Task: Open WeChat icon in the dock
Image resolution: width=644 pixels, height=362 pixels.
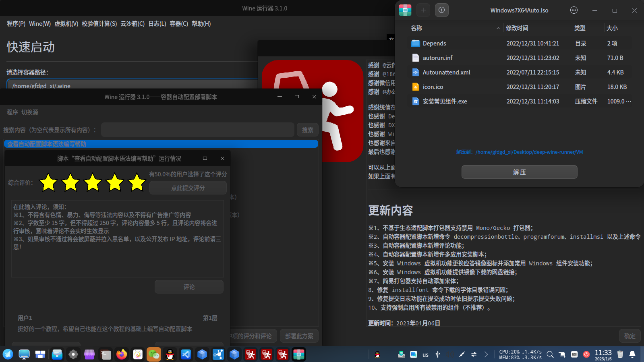Action: (x=154, y=354)
